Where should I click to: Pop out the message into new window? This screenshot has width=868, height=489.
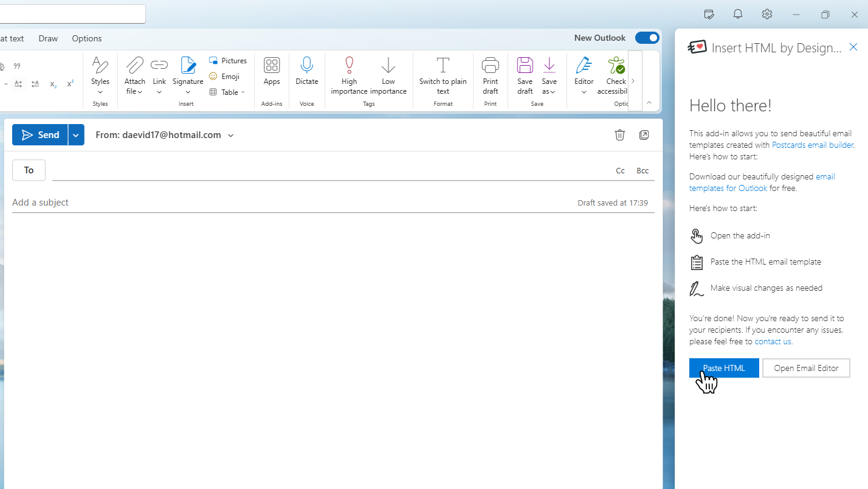click(644, 135)
